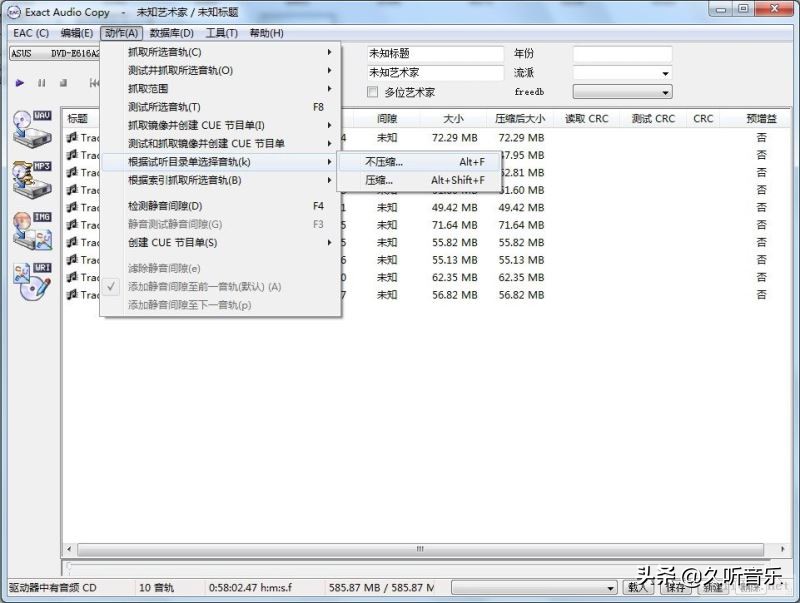The height and width of the screenshot is (603, 800).
Task: Click the WAV extract icon in sidebar
Action: tap(32, 129)
